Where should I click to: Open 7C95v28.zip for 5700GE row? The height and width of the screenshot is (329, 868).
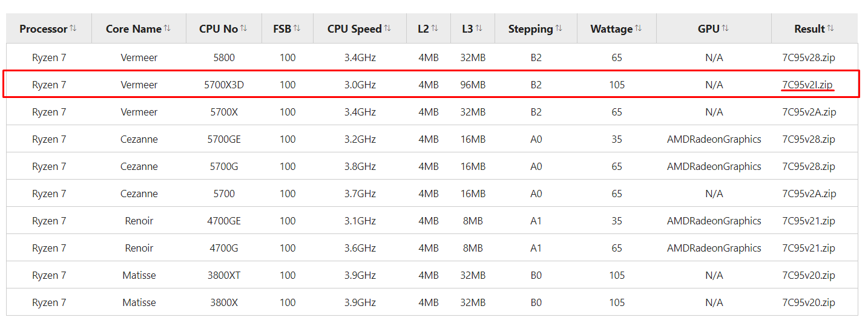(809, 139)
